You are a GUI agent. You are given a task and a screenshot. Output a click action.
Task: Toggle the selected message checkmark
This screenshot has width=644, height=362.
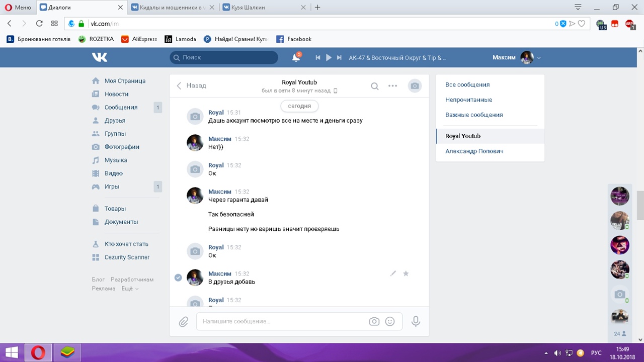coord(178,278)
